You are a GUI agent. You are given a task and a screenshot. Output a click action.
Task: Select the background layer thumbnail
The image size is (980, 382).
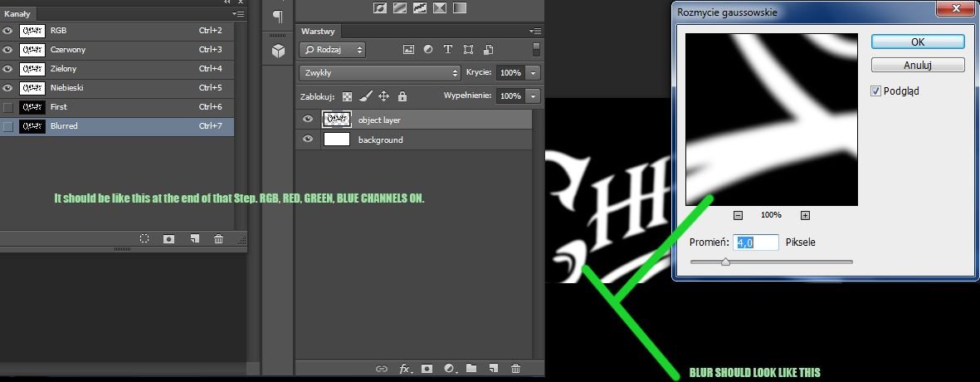tap(336, 140)
